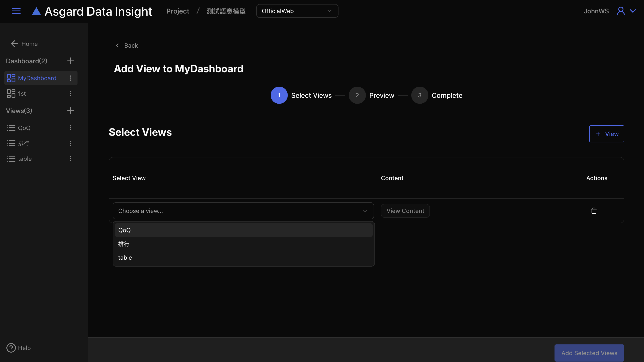Screen dimensions: 644x362
Task: Open the table view more options
Action: (70, 159)
